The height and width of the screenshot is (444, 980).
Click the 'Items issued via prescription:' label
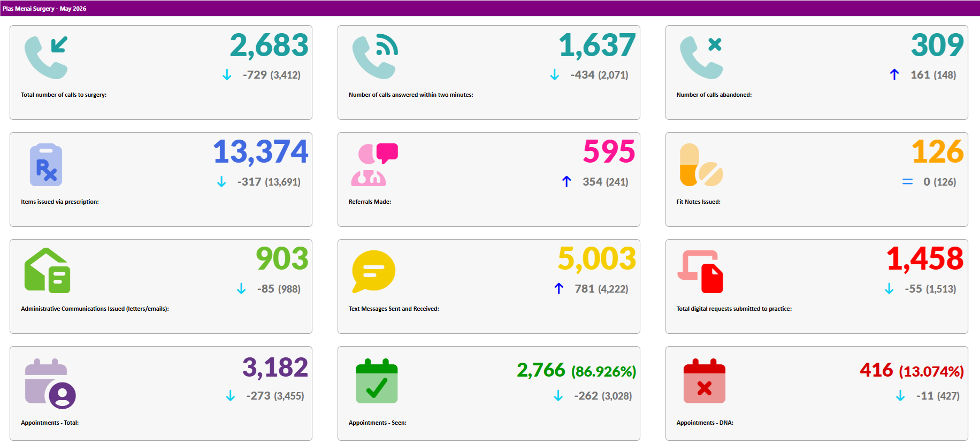click(60, 202)
